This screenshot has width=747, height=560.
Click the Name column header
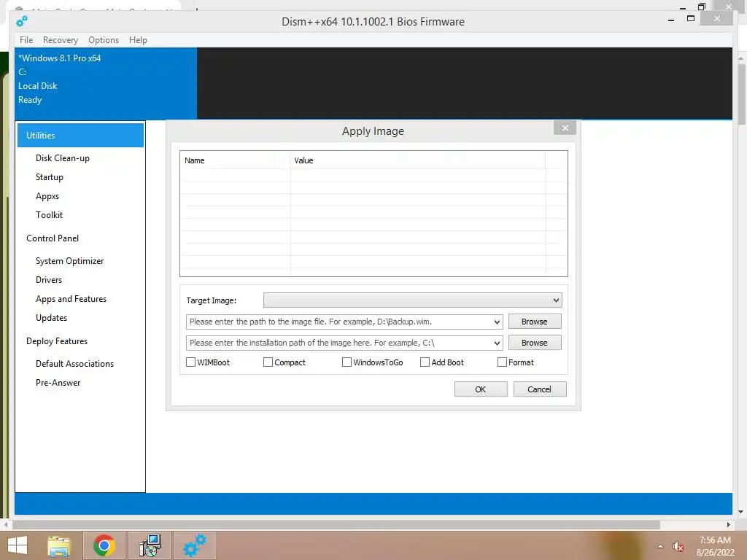coord(236,160)
